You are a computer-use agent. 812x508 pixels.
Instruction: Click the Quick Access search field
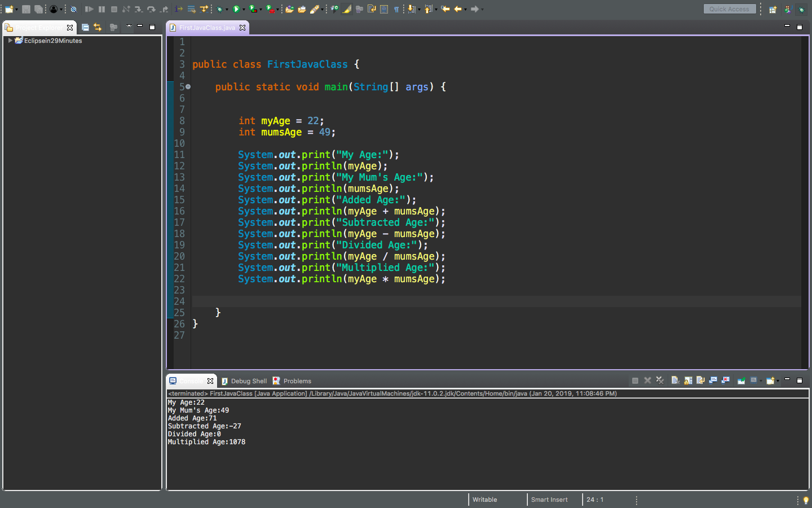click(x=730, y=9)
